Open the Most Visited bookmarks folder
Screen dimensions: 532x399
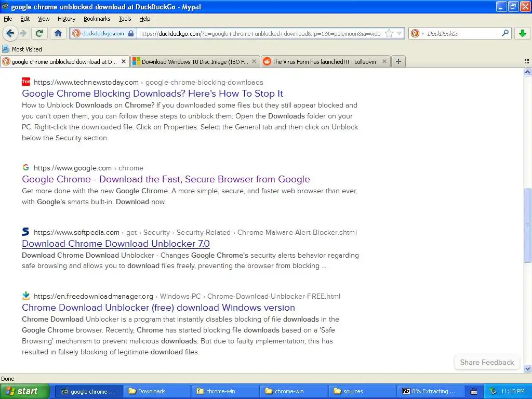22,49
